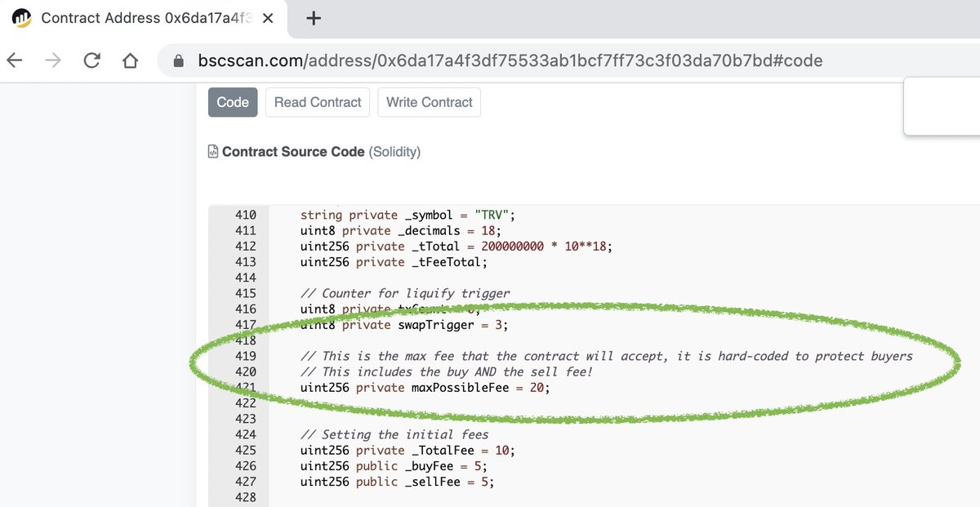The width and height of the screenshot is (980, 507).
Task: Click the _TotalFee = 10 line
Action: [x=408, y=450]
